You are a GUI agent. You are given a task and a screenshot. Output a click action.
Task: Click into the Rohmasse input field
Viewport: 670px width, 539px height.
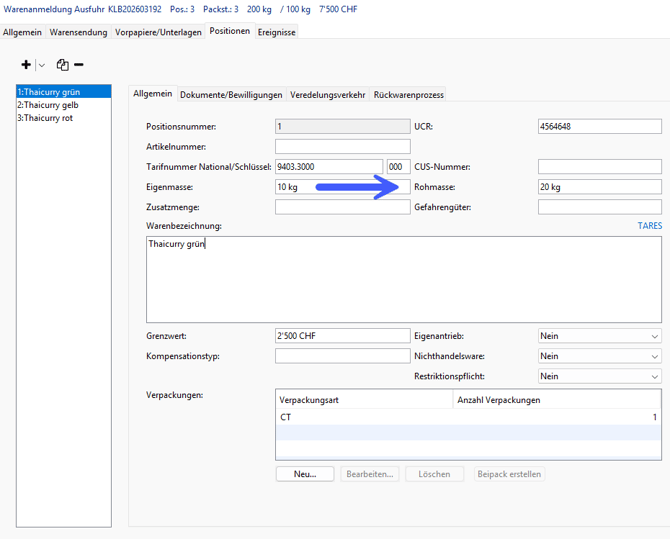599,187
